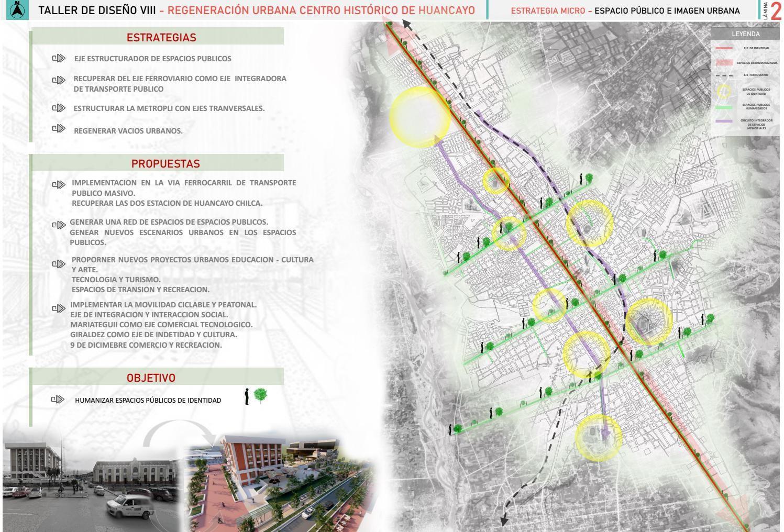Screen dimensions: 784x532
Task: Select the arrow bullet next to 'RECUPERAR DEL EJE FERROVIARIO'
Action: coord(59,80)
